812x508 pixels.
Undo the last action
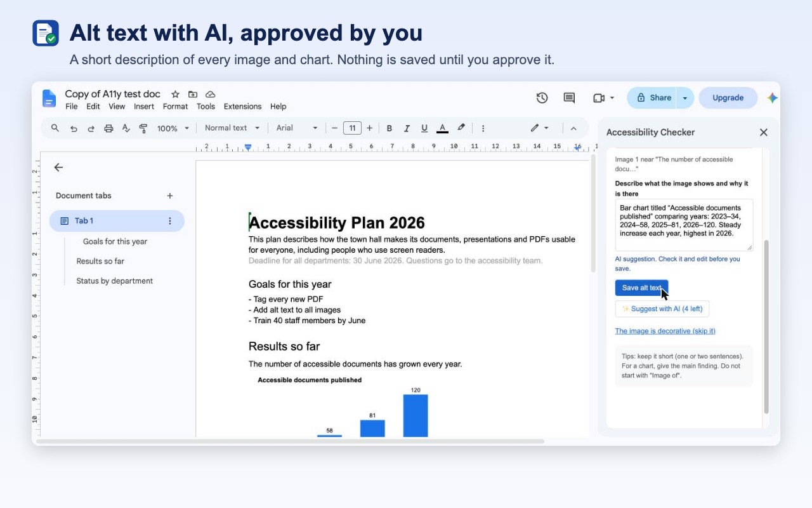tap(74, 128)
